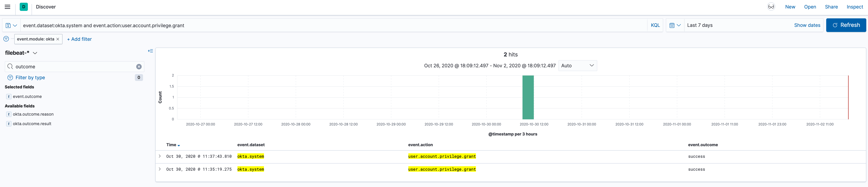This screenshot has height=187, width=868.
Task: Click the filter options icon
Action: coord(6,39)
